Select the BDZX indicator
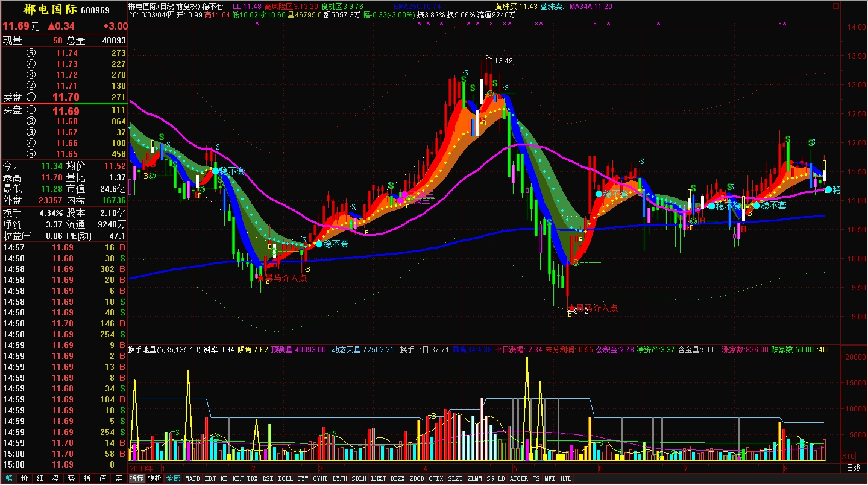 [x=398, y=478]
